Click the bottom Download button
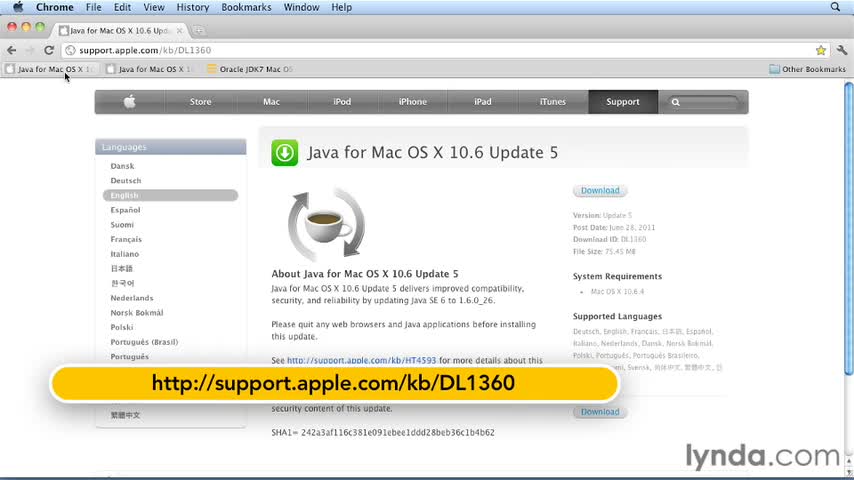Screen dimensions: 854x480 pos(600,412)
